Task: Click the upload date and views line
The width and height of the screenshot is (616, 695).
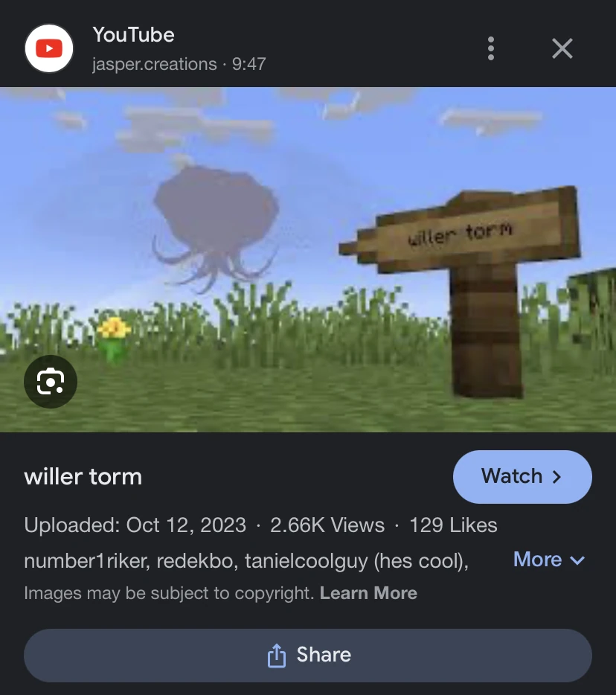Action: (x=260, y=525)
